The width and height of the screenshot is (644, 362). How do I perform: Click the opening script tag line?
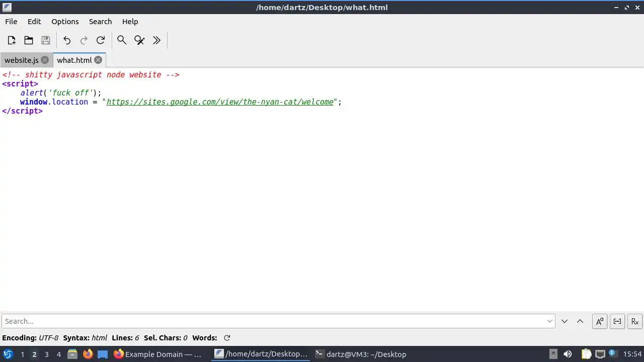point(20,84)
